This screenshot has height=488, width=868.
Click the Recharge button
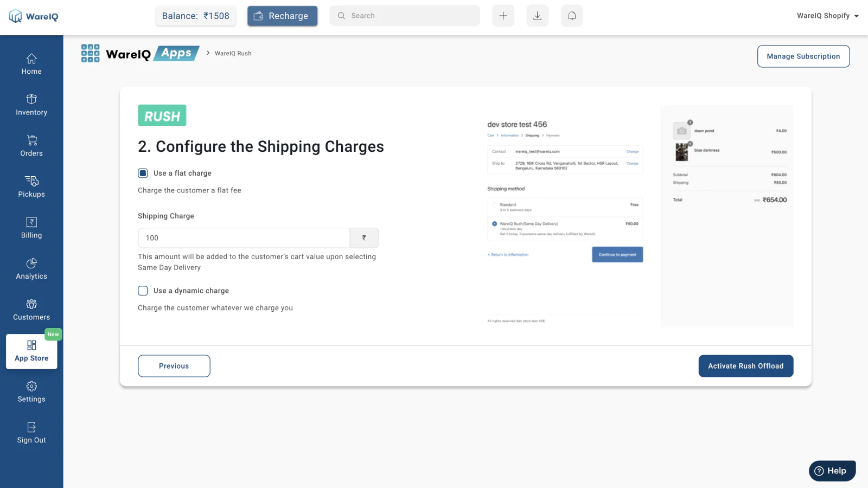282,16
